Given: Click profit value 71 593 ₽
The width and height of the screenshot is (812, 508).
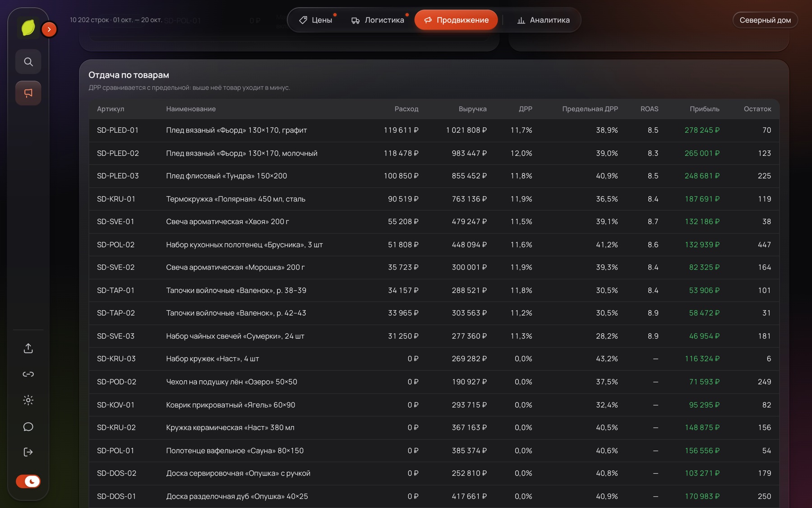Looking at the screenshot, I should click(704, 382).
